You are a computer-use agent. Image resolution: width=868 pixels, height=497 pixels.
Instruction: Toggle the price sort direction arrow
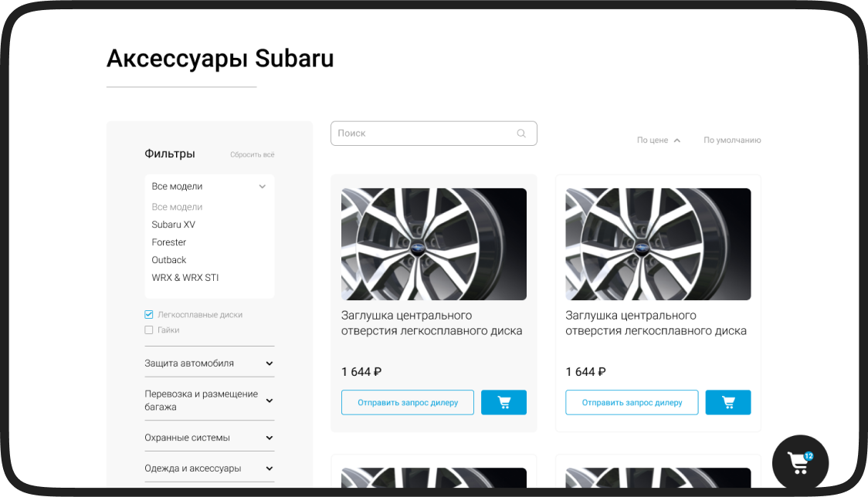[x=677, y=140]
